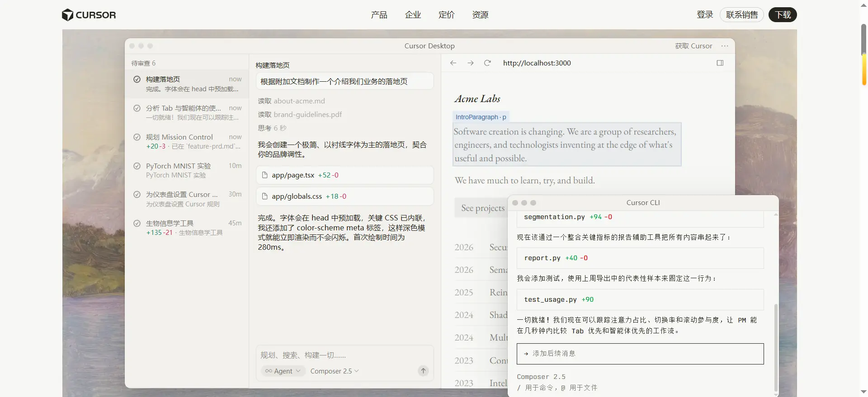The height and width of the screenshot is (397, 868).
Task: Select the 为仪表盘设置 Cursor task
Action: coord(187,199)
